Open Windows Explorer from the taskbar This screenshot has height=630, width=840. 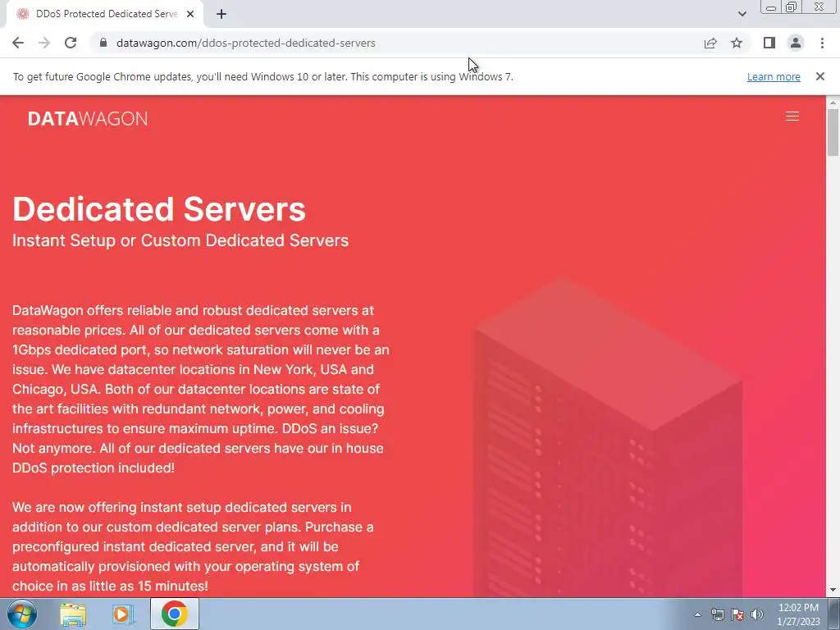(73, 614)
